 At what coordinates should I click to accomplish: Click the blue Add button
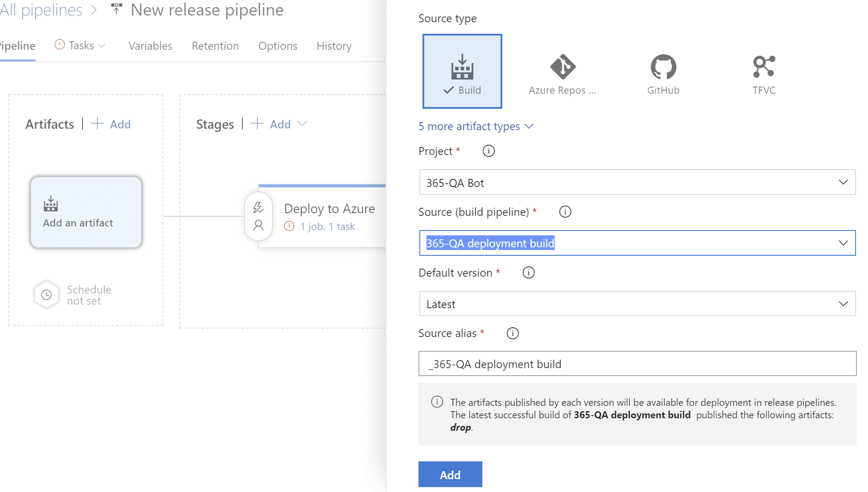click(450, 474)
